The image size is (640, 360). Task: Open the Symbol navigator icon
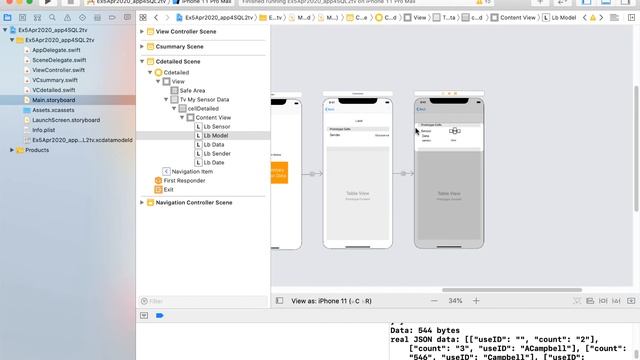pyautogui.click(x=37, y=18)
